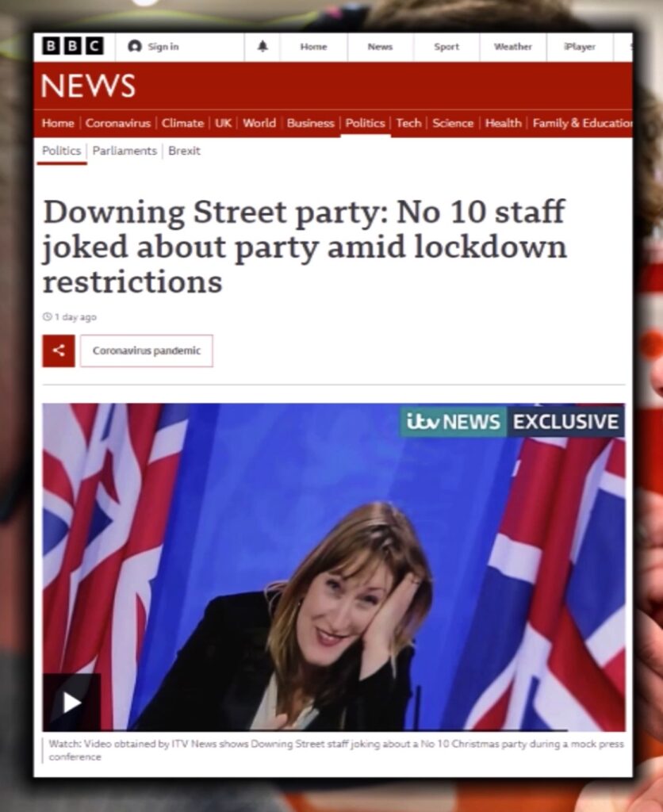
Task: Go to Sport in top navigation
Action: [x=446, y=47]
